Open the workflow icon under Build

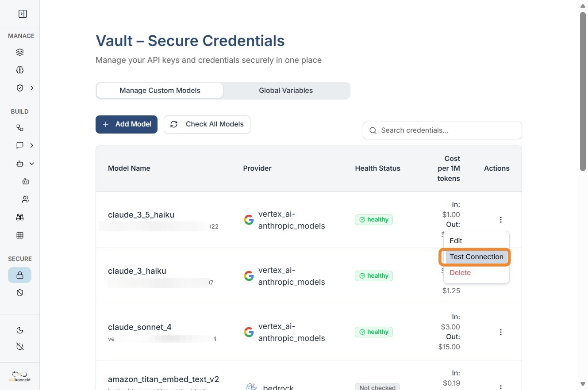[20, 128]
